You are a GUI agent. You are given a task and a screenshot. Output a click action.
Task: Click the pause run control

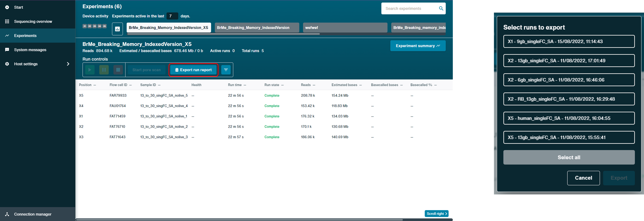104,70
